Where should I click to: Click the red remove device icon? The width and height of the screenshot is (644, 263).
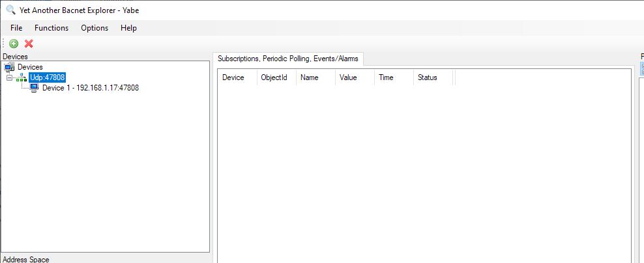coord(29,44)
